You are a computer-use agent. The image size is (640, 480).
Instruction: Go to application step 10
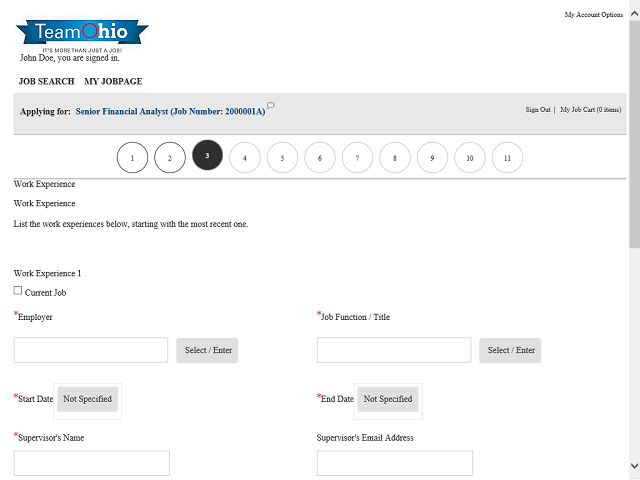coord(470,158)
